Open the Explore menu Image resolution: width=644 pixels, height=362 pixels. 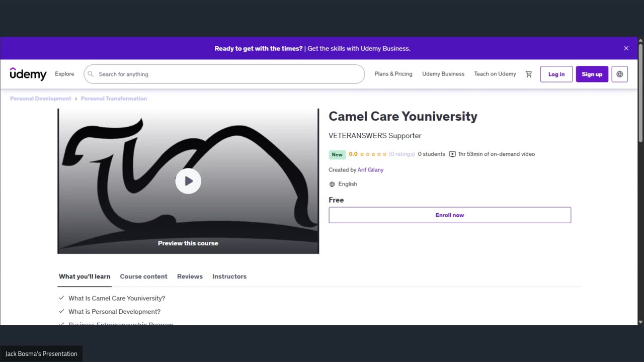coord(64,74)
